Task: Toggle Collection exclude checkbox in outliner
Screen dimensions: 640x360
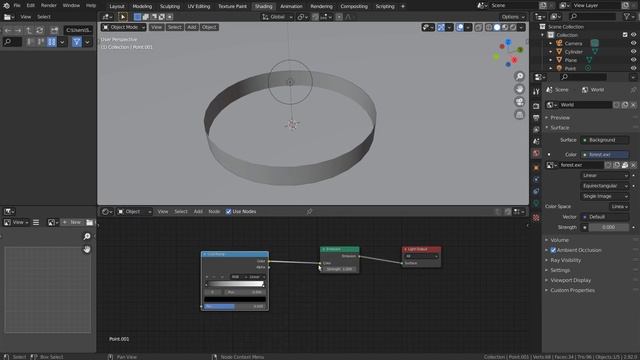Action: pos(625,35)
